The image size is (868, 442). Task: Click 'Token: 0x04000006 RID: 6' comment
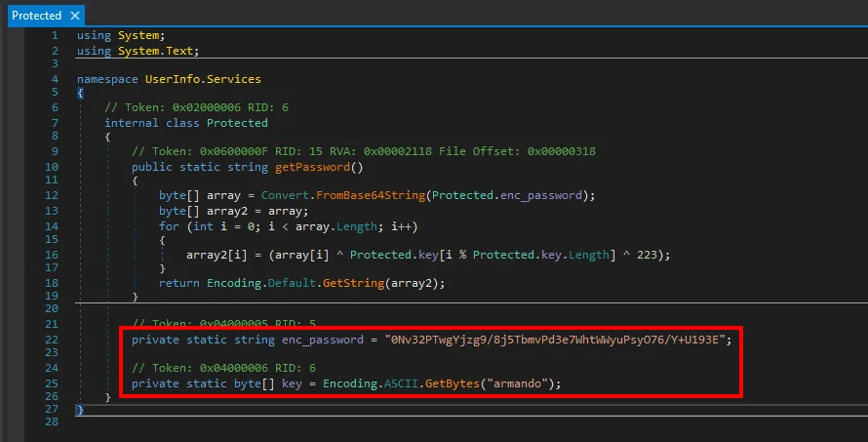pyautogui.click(x=223, y=368)
